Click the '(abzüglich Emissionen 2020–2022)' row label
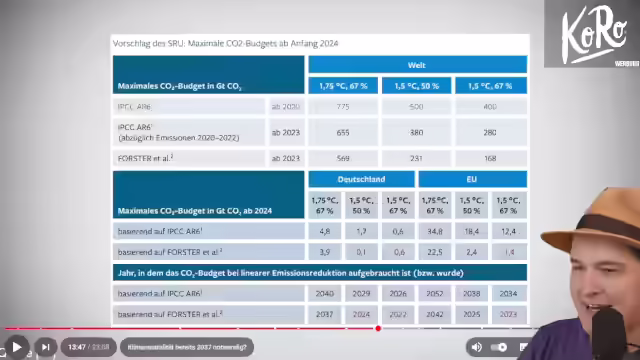 pyautogui.click(x=179, y=138)
